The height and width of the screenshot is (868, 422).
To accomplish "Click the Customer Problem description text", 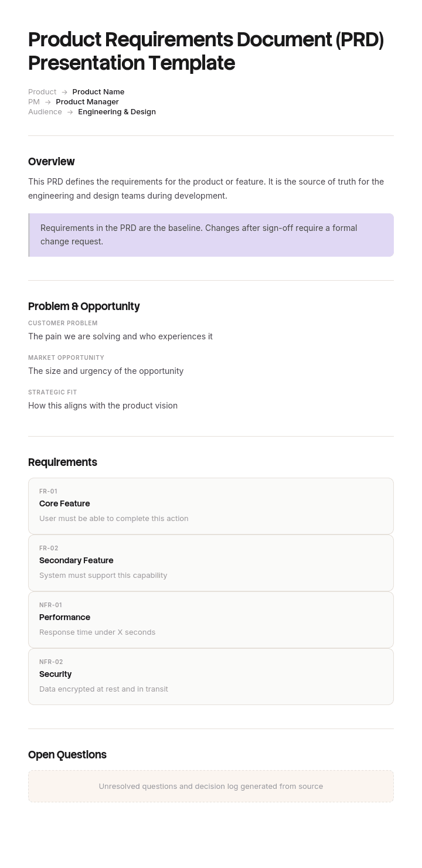I will pyautogui.click(x=120, y=336).
